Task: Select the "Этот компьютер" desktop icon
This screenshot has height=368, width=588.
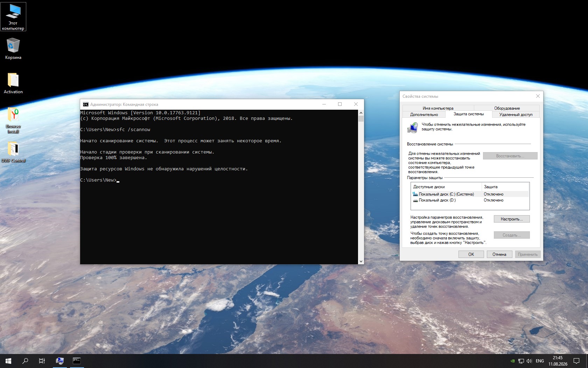Action: 13,17
